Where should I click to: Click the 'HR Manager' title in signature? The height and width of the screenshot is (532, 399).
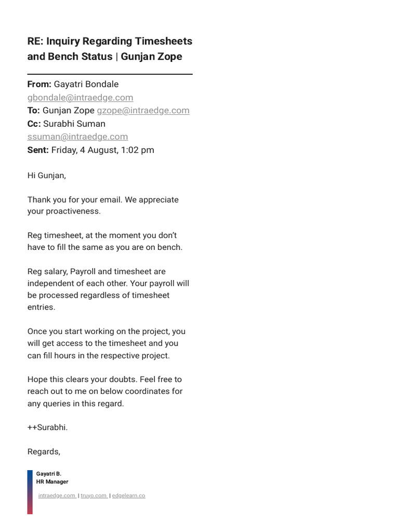(x=52, y=482)
